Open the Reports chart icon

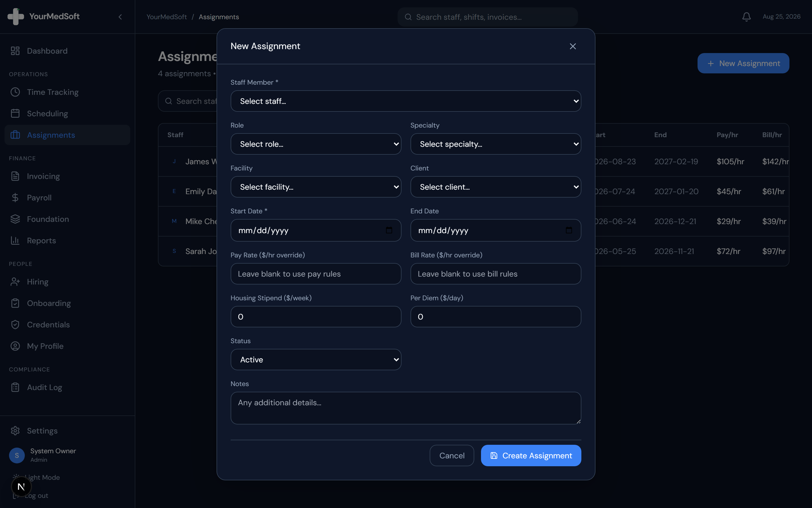pos(15,240)
